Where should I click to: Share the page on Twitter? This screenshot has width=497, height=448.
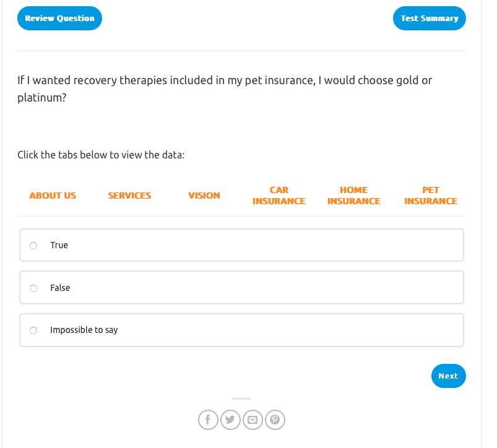(x=230, y=420)
